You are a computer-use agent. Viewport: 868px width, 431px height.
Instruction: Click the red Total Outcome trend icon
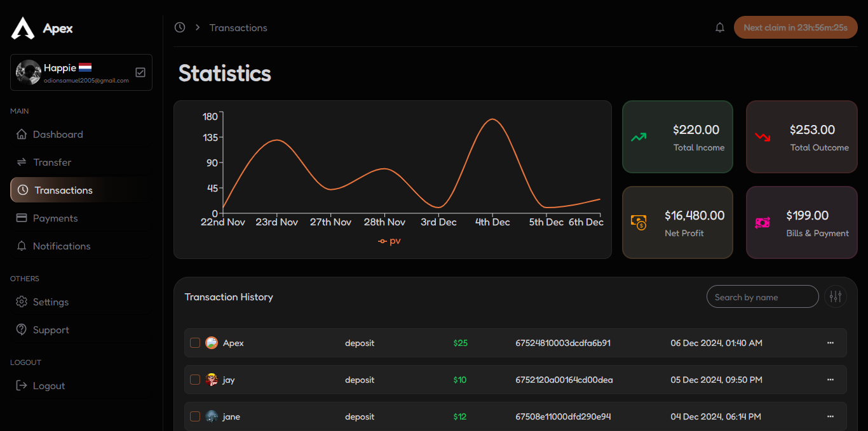(763, 136)
